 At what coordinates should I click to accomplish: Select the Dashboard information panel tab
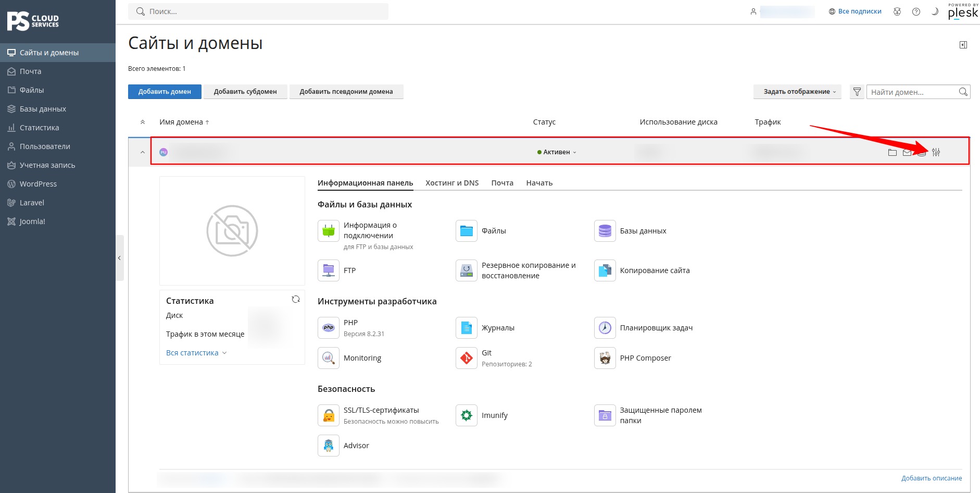[366, 183]
